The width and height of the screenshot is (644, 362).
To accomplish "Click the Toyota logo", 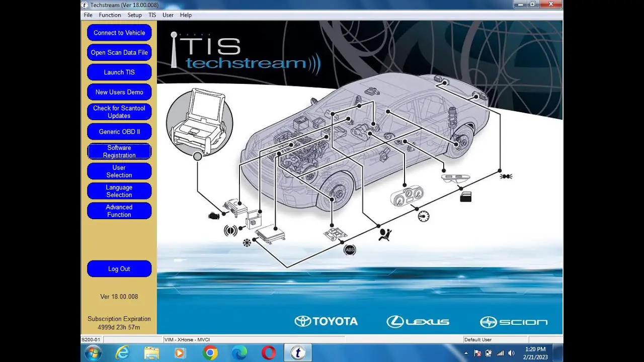I will tap(326, 321).
